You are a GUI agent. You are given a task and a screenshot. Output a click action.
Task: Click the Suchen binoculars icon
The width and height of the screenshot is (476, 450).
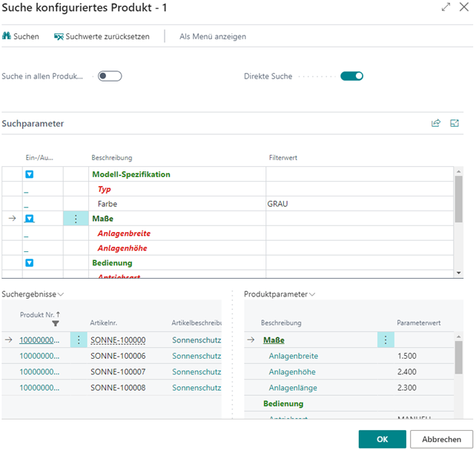[7, 36]
